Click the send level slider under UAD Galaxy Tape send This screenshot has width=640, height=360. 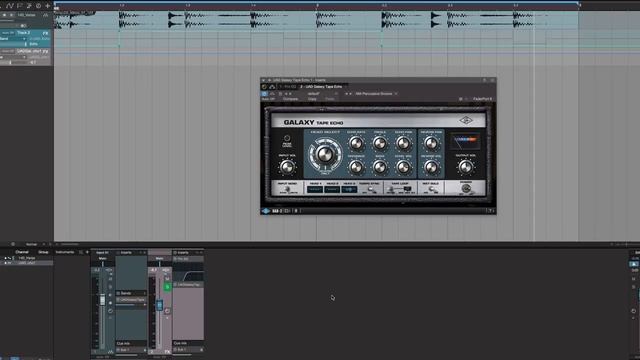click(x=131, y=304)
